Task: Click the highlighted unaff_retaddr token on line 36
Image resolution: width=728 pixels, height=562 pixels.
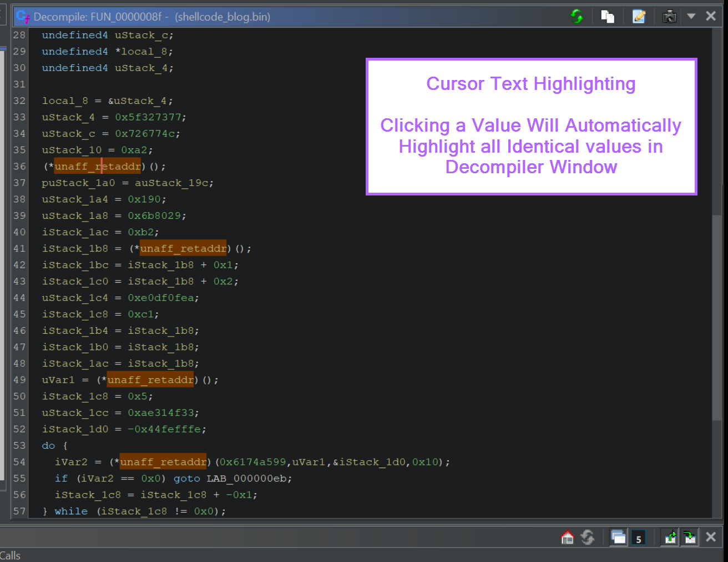Action: coord(98,166)
